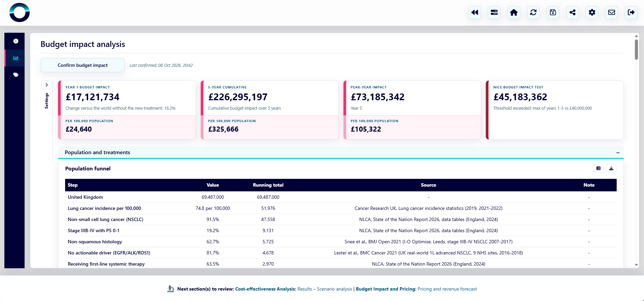Click the 5-year cumulative value £226,295,197
644x301 pixels.
pos(238,97)
